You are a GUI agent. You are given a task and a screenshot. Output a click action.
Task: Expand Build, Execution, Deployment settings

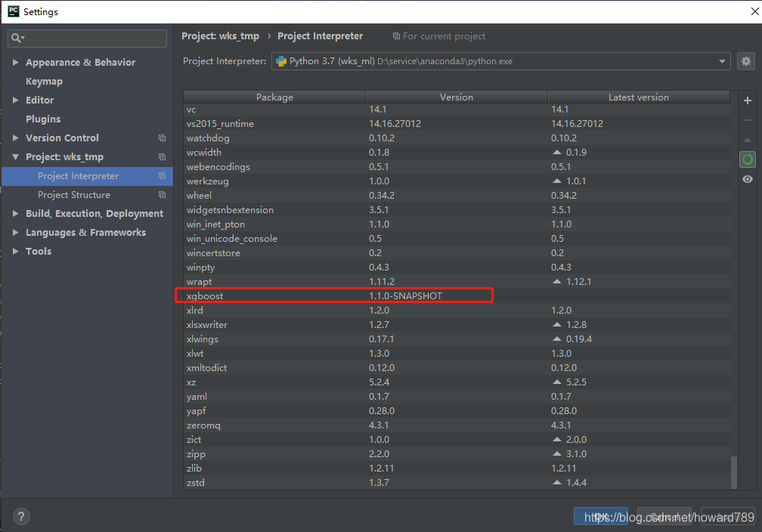[x=17, y=213]
